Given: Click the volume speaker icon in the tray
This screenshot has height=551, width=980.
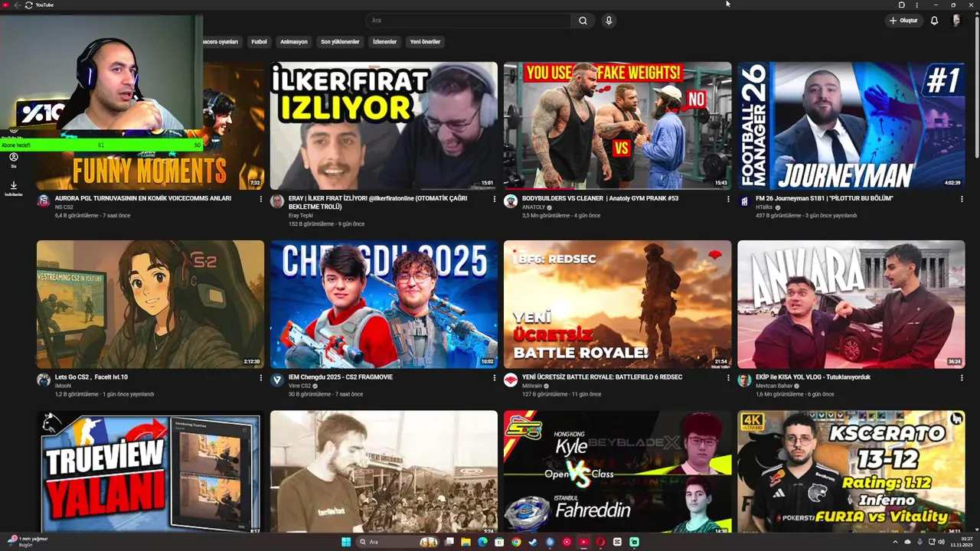Looking at the screenshot, I should pyautogui.click(x=941, y=542).
